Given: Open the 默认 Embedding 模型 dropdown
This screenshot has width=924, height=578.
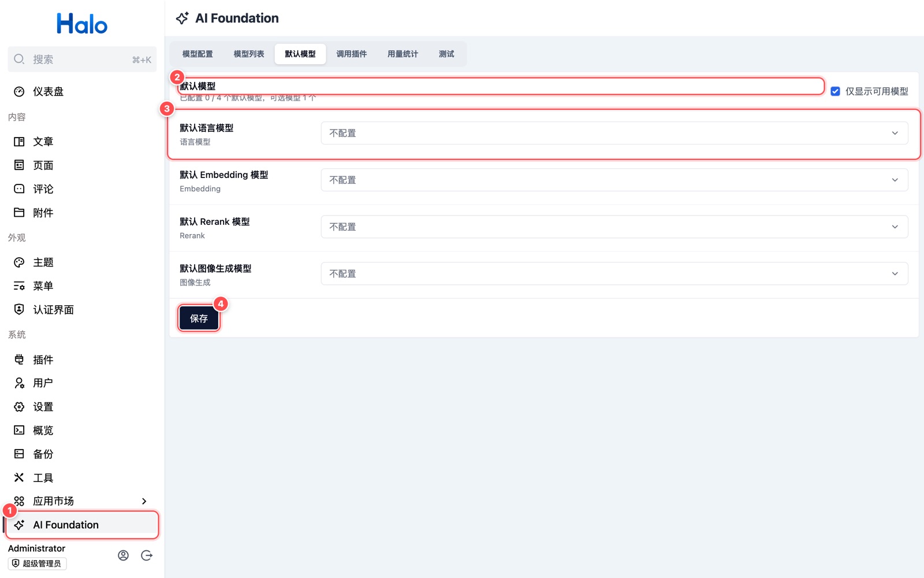Looking at the screenshot, I should point(614,180).
